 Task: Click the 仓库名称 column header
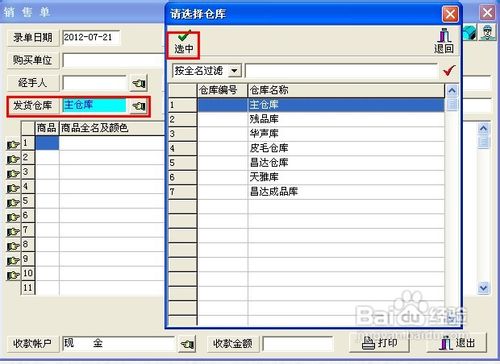(346, 90)
